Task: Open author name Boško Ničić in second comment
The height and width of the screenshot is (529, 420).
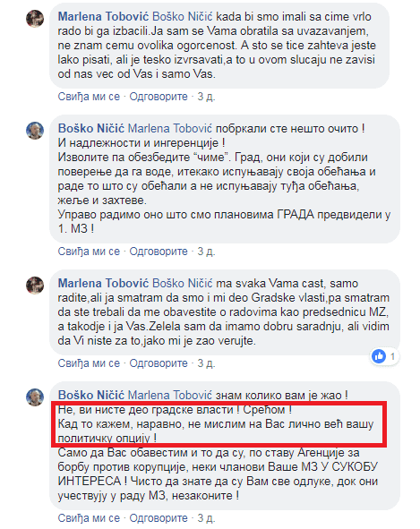Action: (x=91, y=129)
